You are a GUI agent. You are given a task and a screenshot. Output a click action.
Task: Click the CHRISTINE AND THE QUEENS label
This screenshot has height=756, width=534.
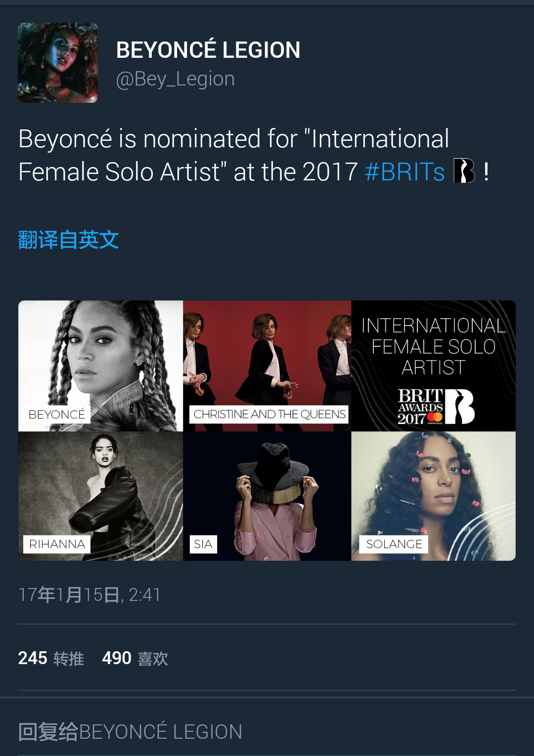[x=269, y=414]
